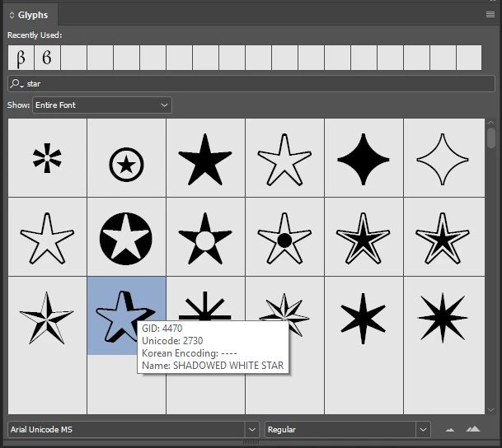The height and width of the screenshot is (448, 502).
Task: Select the pinwheel shaded star glyph
Action: (x=47, y=316)
